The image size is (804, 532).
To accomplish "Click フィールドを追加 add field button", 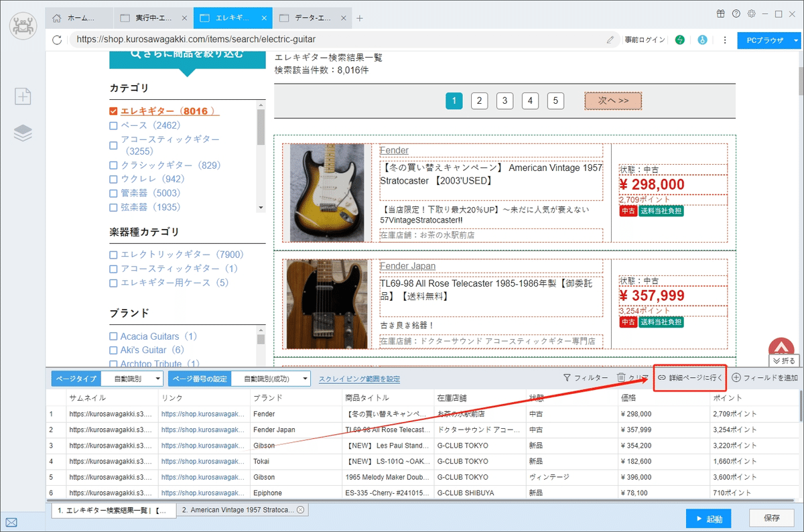I will coord(765,378).
